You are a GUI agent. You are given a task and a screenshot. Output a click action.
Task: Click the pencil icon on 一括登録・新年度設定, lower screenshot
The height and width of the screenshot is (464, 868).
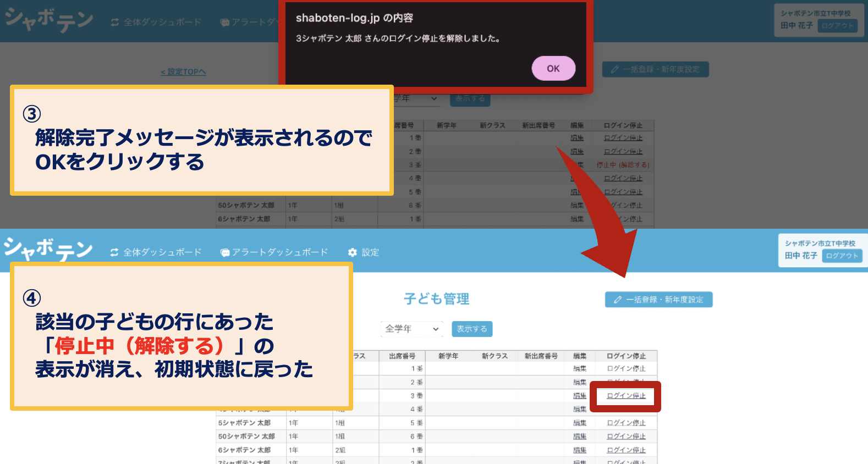(x=618, y=300)
